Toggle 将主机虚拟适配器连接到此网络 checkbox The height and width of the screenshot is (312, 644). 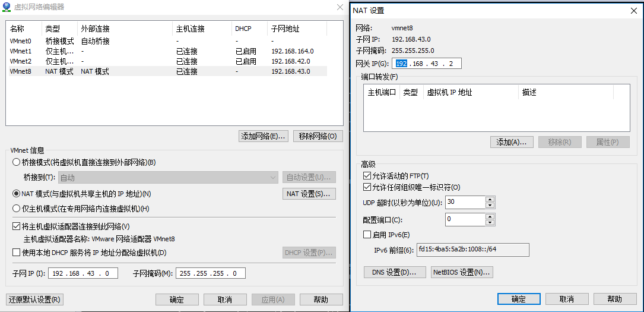[17, 226]
